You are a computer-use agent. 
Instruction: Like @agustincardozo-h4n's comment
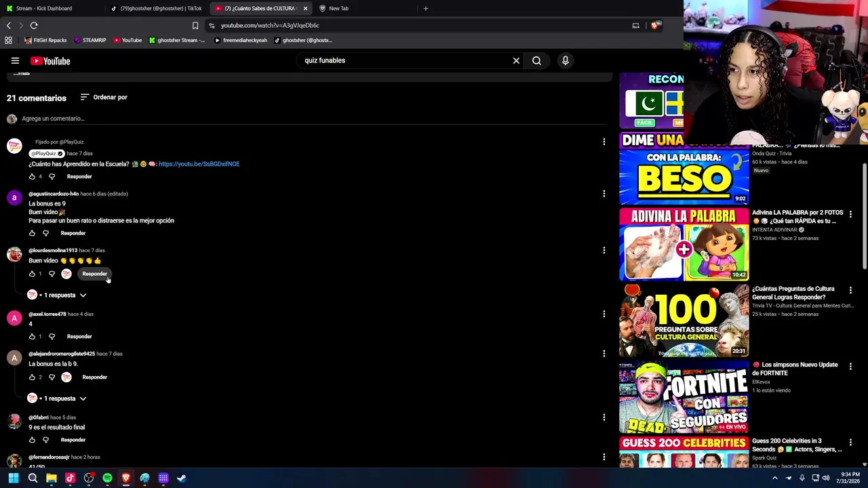point(32,233)
